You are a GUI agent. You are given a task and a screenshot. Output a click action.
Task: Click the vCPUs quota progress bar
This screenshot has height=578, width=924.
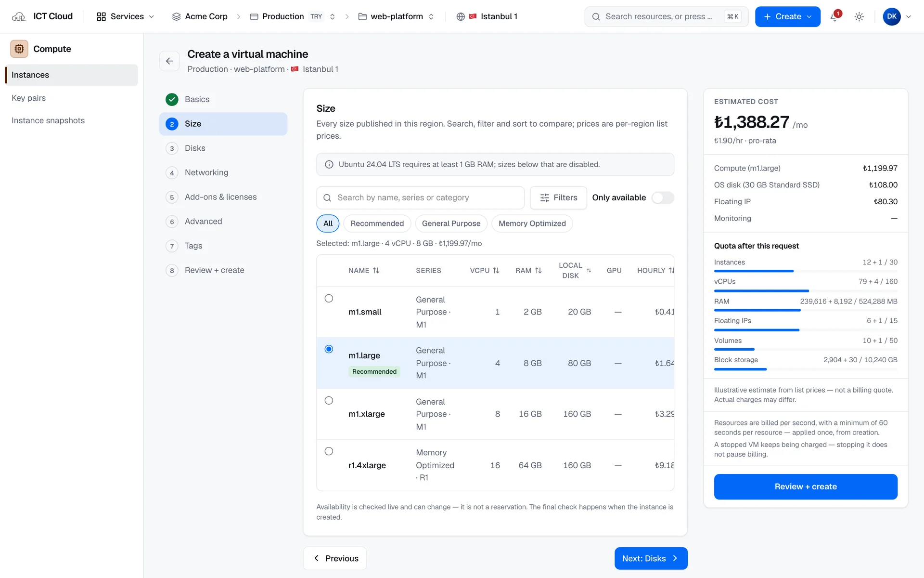806,291
